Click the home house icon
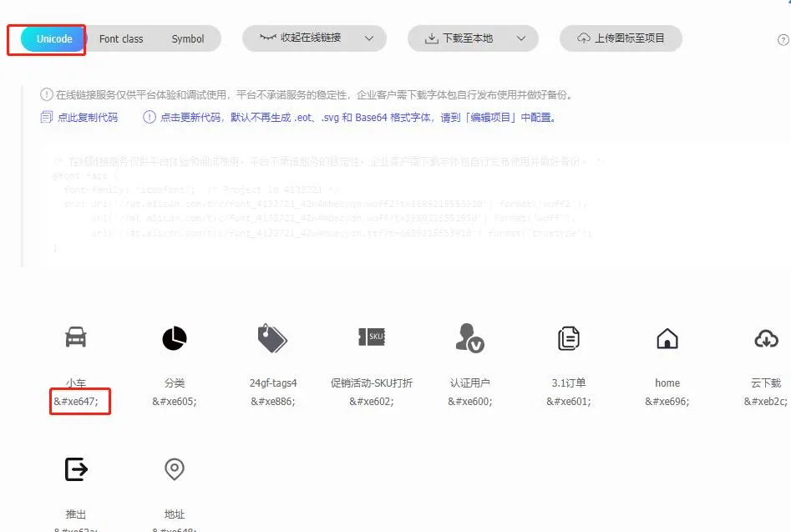791x532 pixels. tap(667, 337)
